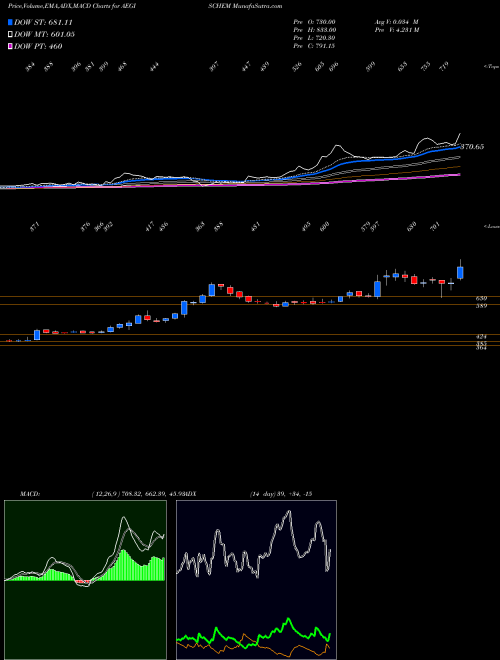Click the MACD label above green panel
Viewport: 500px width, 660px height.
30,494
